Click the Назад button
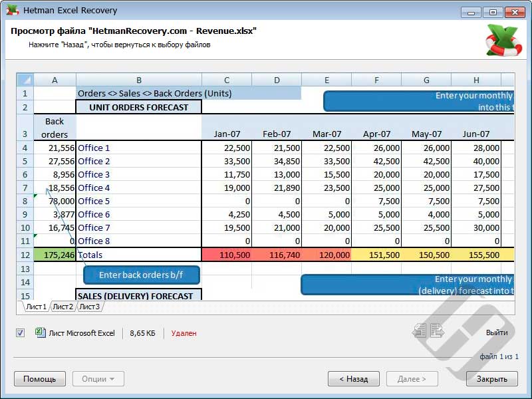The width and height of the screenshot is (532, 399). click(x=354, y=378)
